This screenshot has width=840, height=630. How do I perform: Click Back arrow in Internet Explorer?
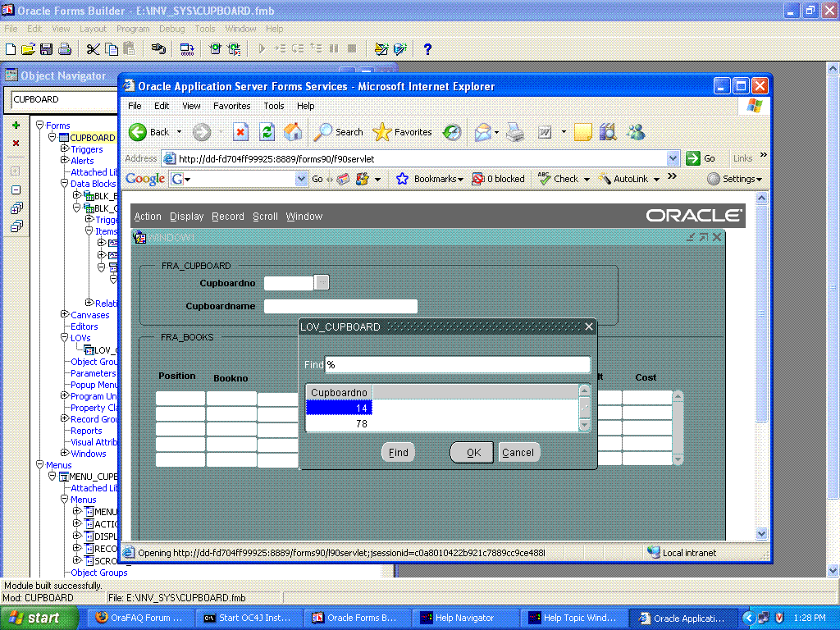(138, 132)
